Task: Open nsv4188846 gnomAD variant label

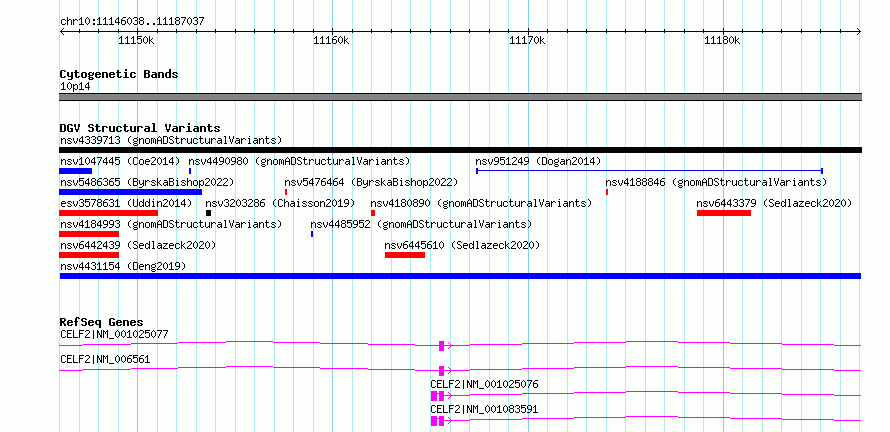Action: 716,183
